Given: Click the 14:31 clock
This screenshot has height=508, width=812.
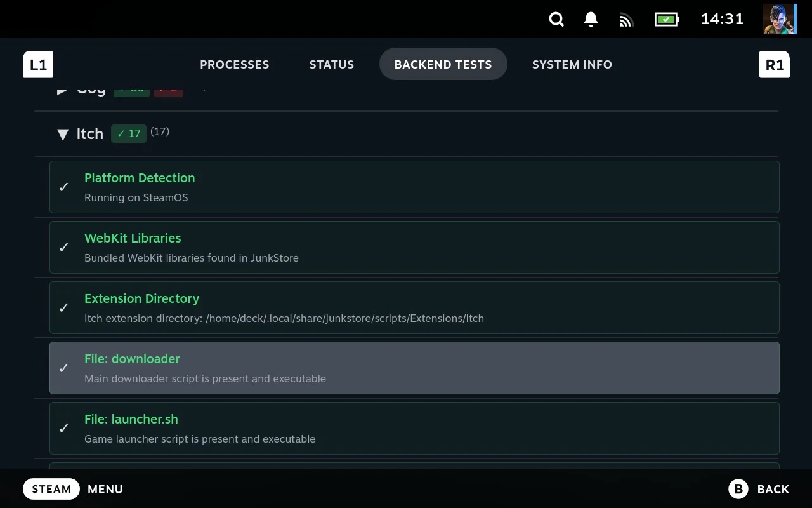Looking at the screenshot, I should coord(722,19).
